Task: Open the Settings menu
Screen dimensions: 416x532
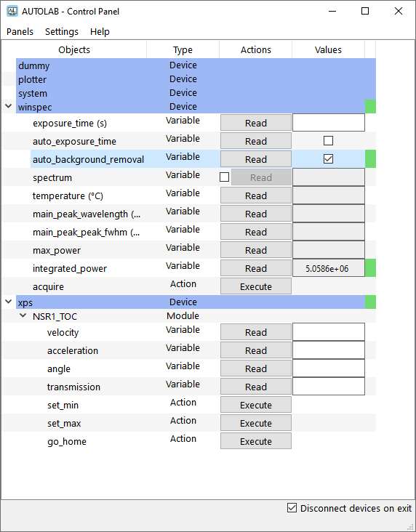Action: click(62, 31)
